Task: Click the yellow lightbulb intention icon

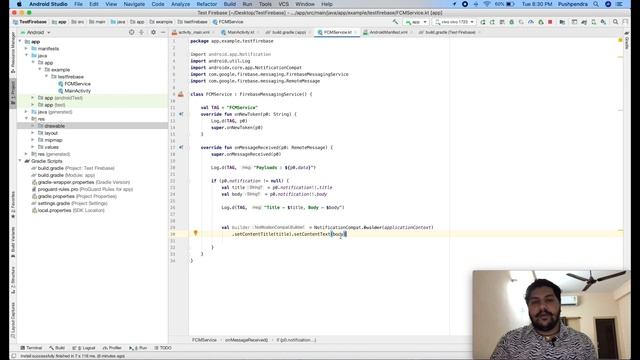Action: (x=196, y=233)
